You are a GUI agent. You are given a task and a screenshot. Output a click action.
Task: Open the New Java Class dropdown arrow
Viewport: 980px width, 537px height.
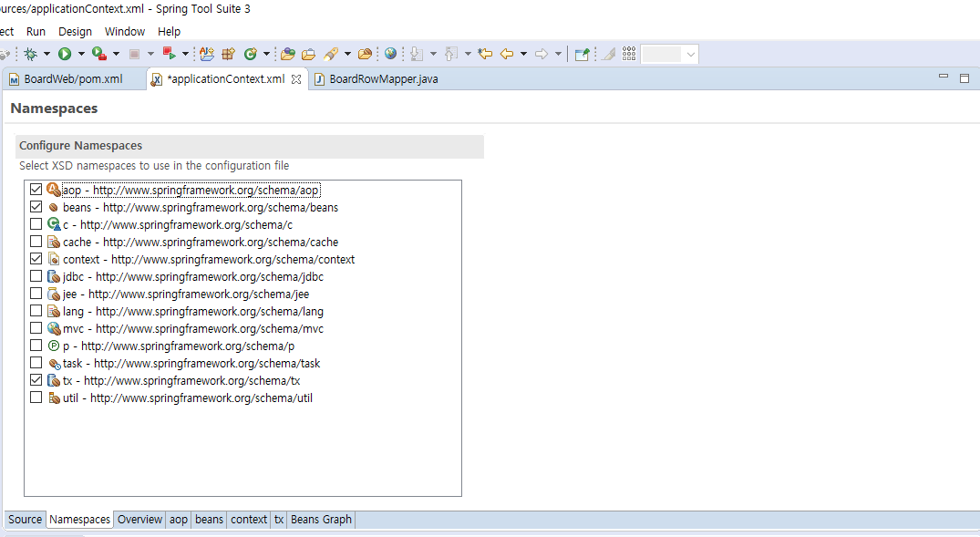tap(266, 55)
